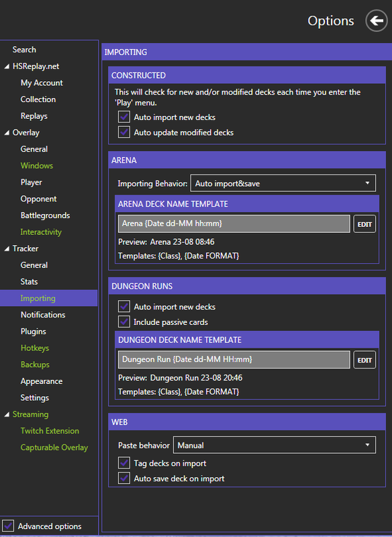Click the Preview: Arena 23-08 08:46 text
Viewport: 392px width, 537px height.
click(166, 242)
